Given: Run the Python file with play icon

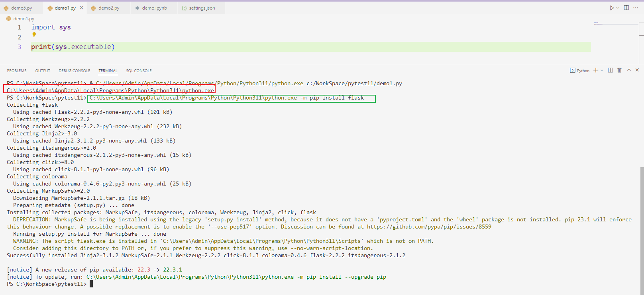Looking at the screenshot, I should (x=612, y=8).
